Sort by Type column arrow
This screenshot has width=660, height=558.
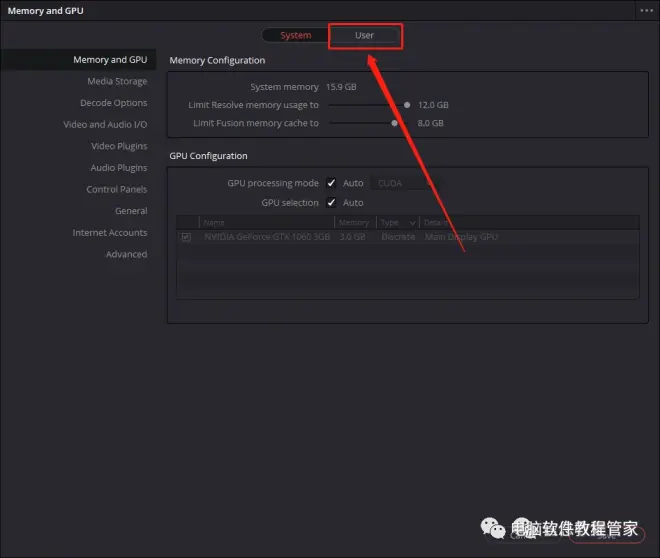[x=412, y=223]
